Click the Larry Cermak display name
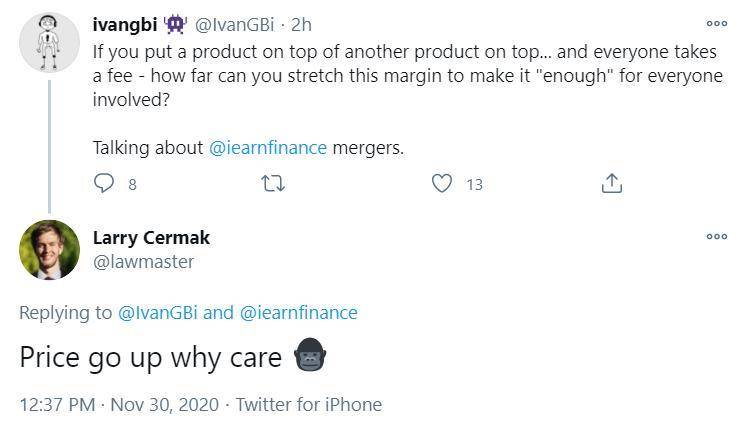This screenshot has height=432, width=747. (151, 238)
